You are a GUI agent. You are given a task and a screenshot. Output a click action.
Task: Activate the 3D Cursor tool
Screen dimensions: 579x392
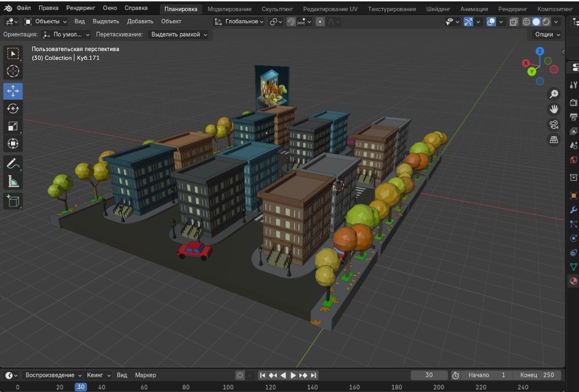(13, 71)
